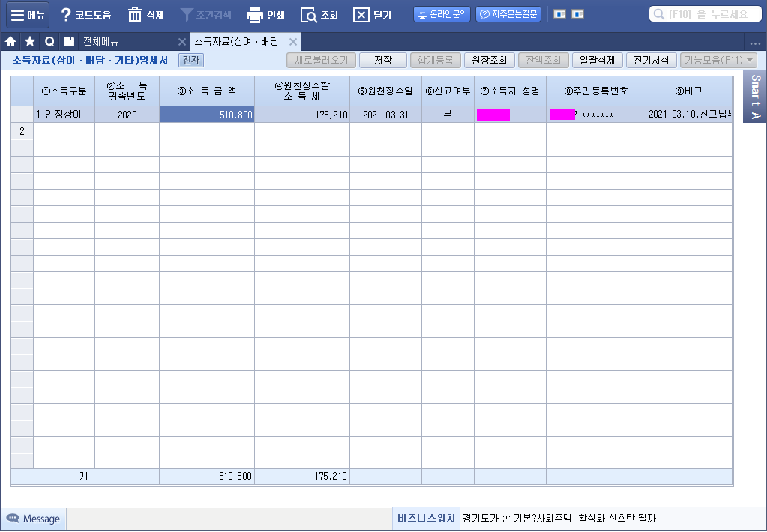
Task: Click the 전자 button
Action: pyautogui.click(x=190, y=60)
